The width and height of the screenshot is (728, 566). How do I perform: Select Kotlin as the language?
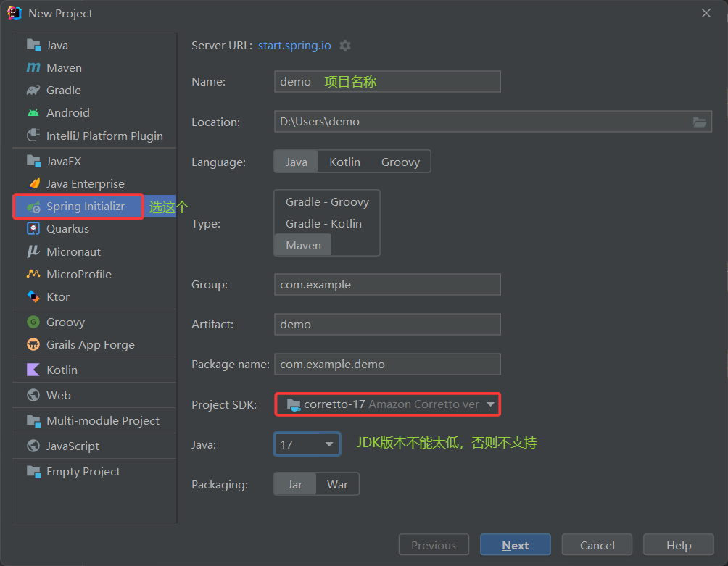click(344, 162)
